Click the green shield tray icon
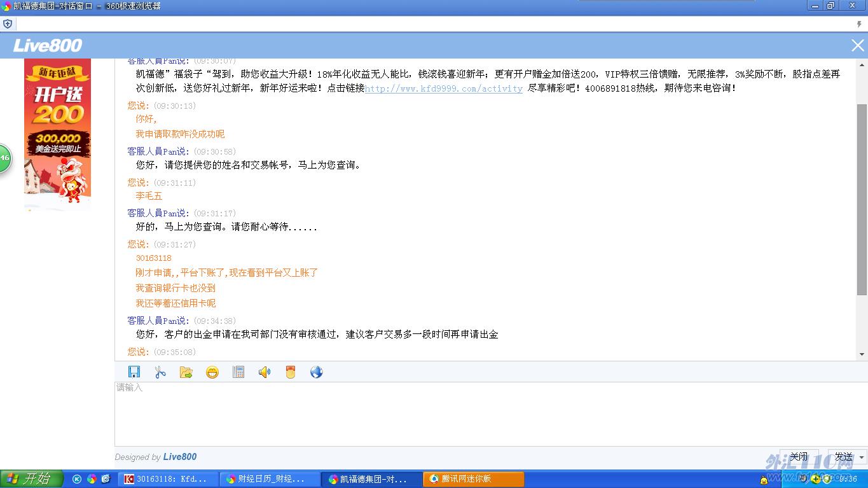 coord(827,479)
